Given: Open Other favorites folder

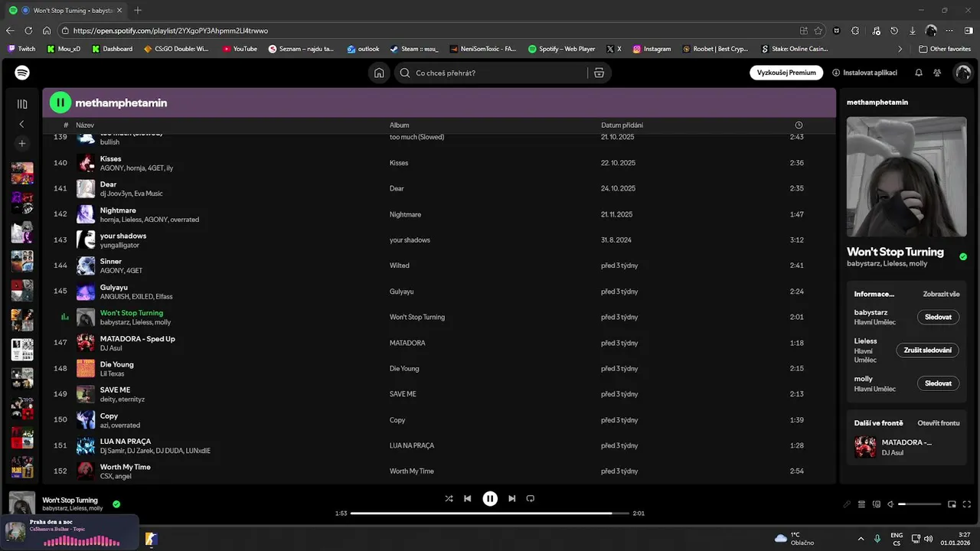Looking at the screenshot, I should tap(946, 49).
